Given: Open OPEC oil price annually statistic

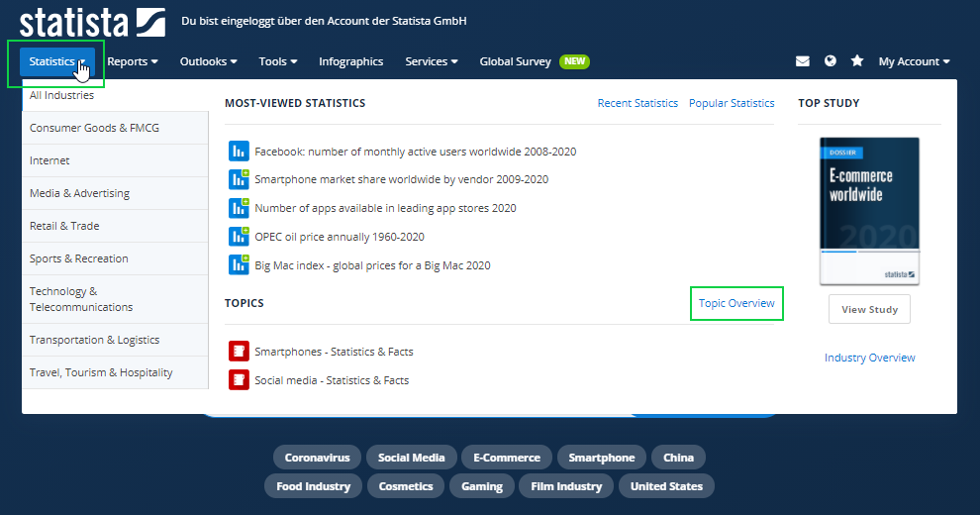Looking at the screenshot, I should pos(340,237).
